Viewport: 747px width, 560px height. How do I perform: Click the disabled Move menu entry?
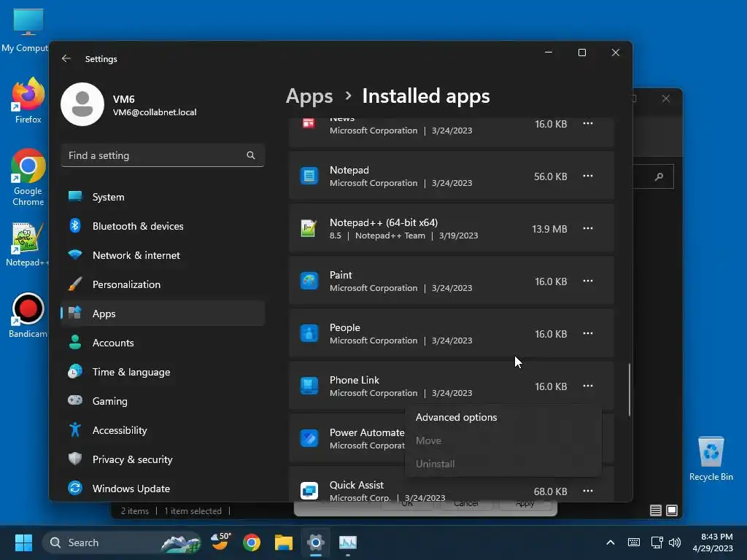(x=503, y=440)
